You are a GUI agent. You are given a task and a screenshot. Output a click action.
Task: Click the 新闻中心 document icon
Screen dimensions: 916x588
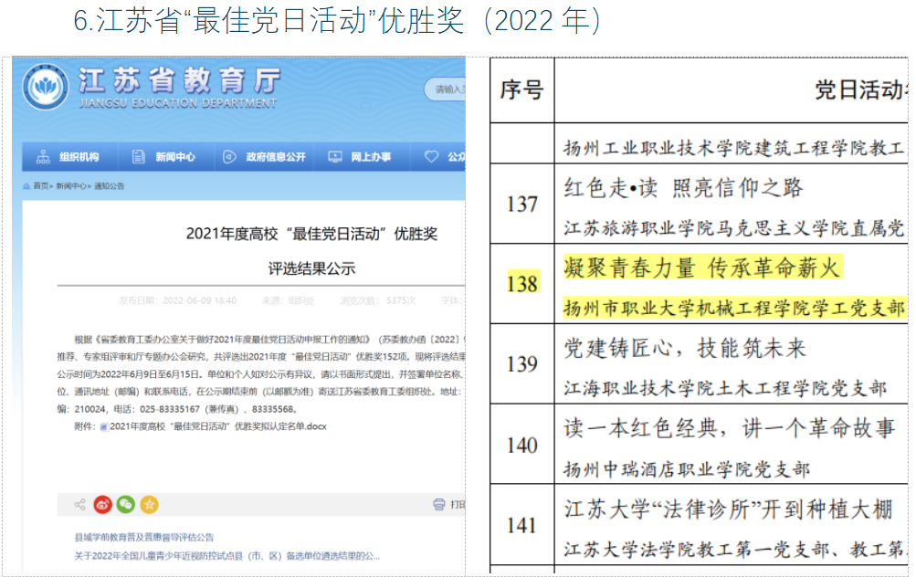[x=136, y=157]
